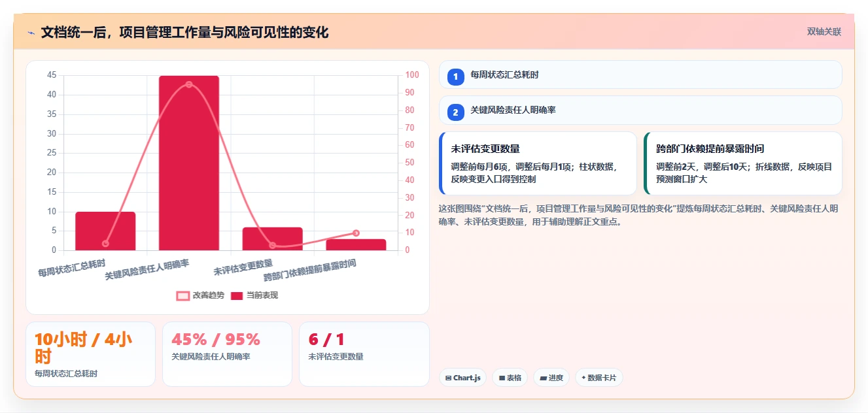Click the line point at chart peak
868x413 pixels.
click(189, 84)
